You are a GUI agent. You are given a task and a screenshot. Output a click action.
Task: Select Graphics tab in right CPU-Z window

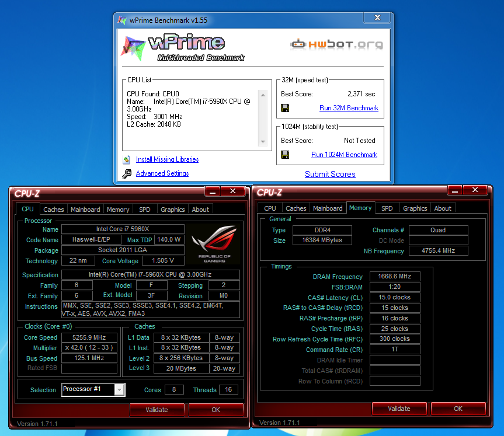415,208
